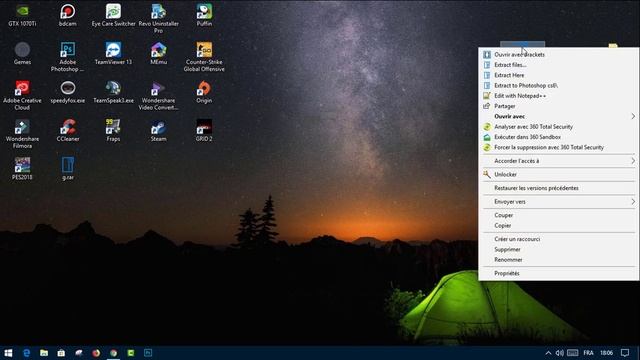Screen dimensions: 640x360
Task: Switch to Chrome in the taskbar
Action: click(x=113, y=353)
